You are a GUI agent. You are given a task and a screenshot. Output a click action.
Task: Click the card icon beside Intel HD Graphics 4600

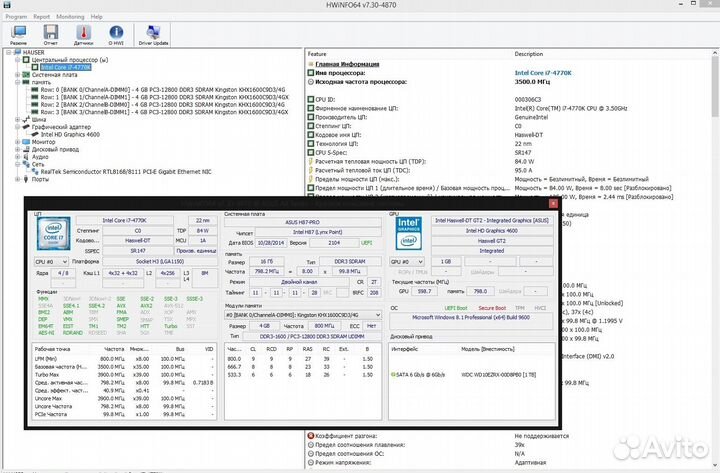point(35,134)
